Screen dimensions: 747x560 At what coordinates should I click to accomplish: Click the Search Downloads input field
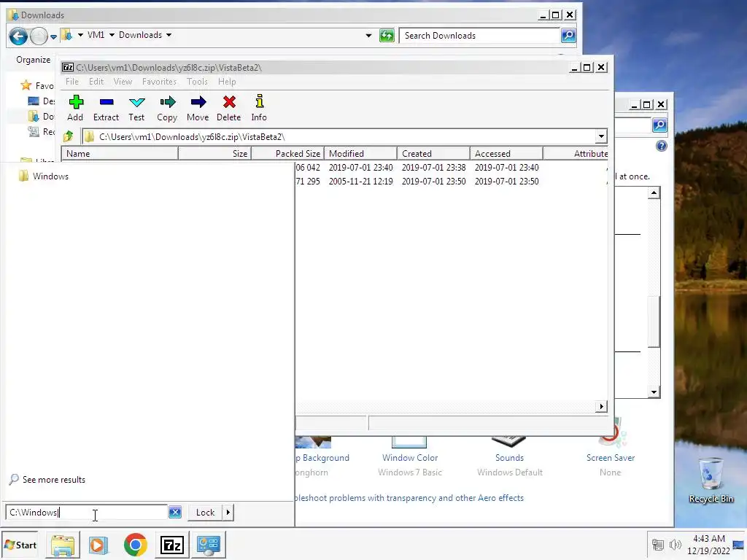[x=479, y=35]
